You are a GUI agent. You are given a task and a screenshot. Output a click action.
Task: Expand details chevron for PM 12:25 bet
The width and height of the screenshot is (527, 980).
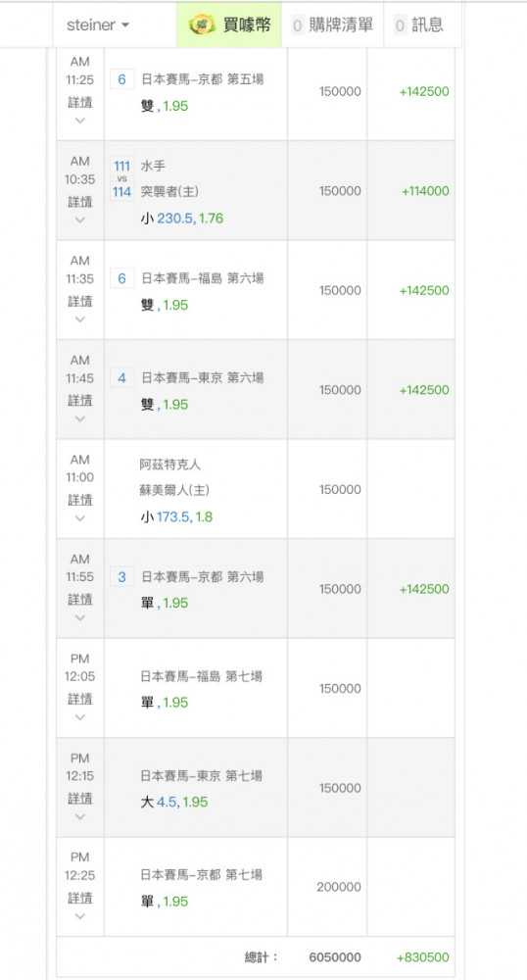80,916
